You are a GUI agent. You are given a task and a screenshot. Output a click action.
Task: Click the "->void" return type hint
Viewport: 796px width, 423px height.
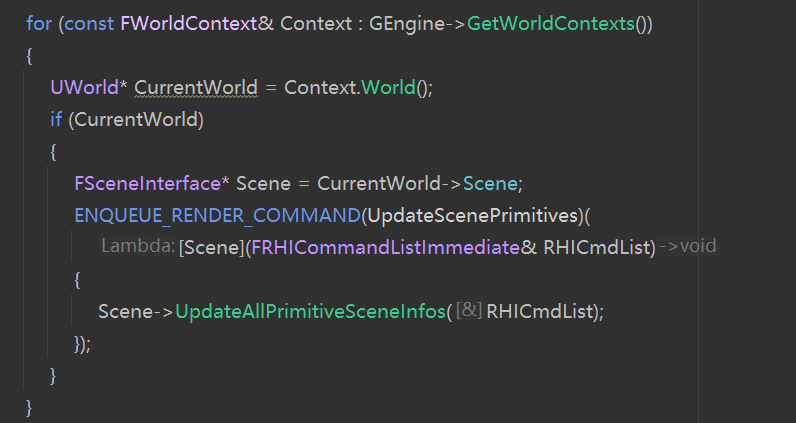pyautogui.click(x=688, y=246)
